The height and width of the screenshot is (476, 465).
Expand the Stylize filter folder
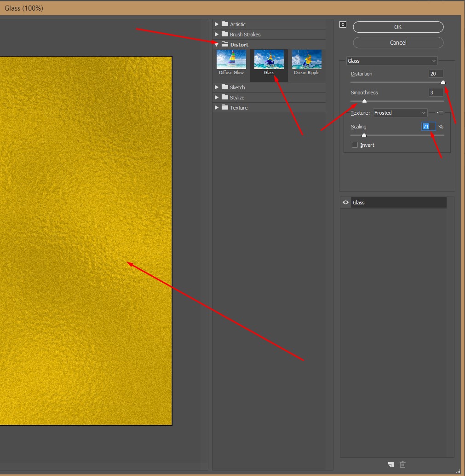click(217, 98)
